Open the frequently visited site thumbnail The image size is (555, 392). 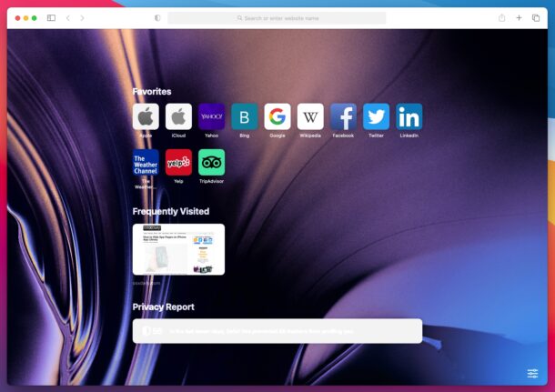click(x=178, y=249)
